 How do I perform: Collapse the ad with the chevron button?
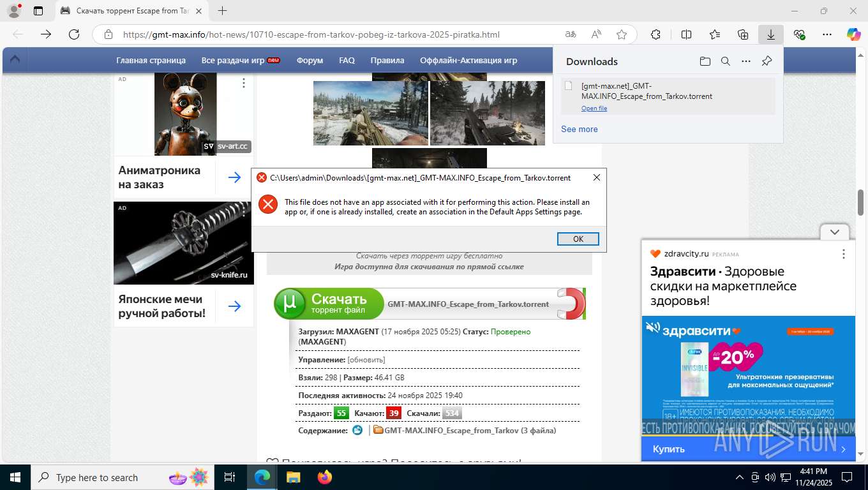tap(834, 232)
